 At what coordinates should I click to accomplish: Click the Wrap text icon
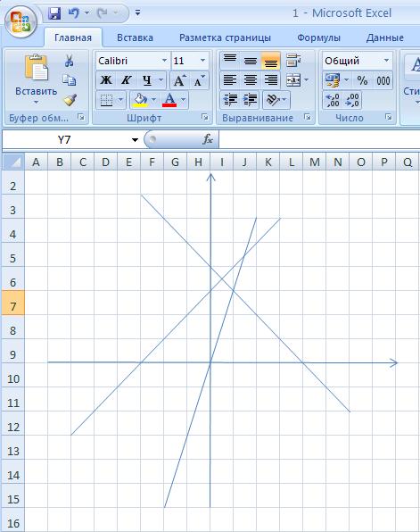point(293,61)
